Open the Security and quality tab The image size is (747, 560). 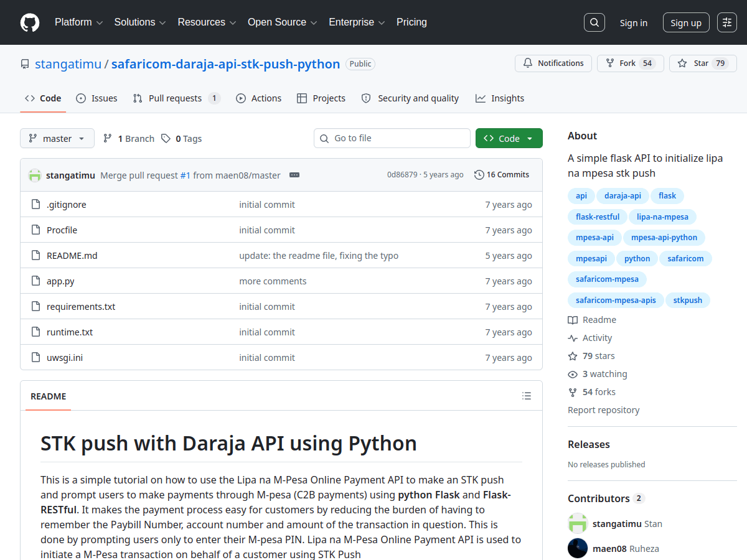point(410,98)
